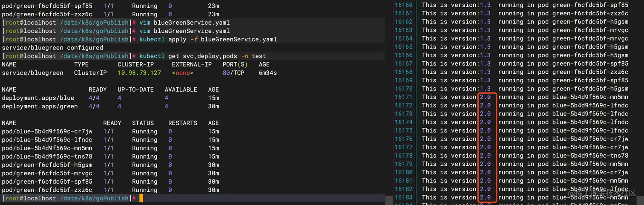Select pod name green-f6cfdc5bf-h5gsm on log line 16170

coord(590,89)
